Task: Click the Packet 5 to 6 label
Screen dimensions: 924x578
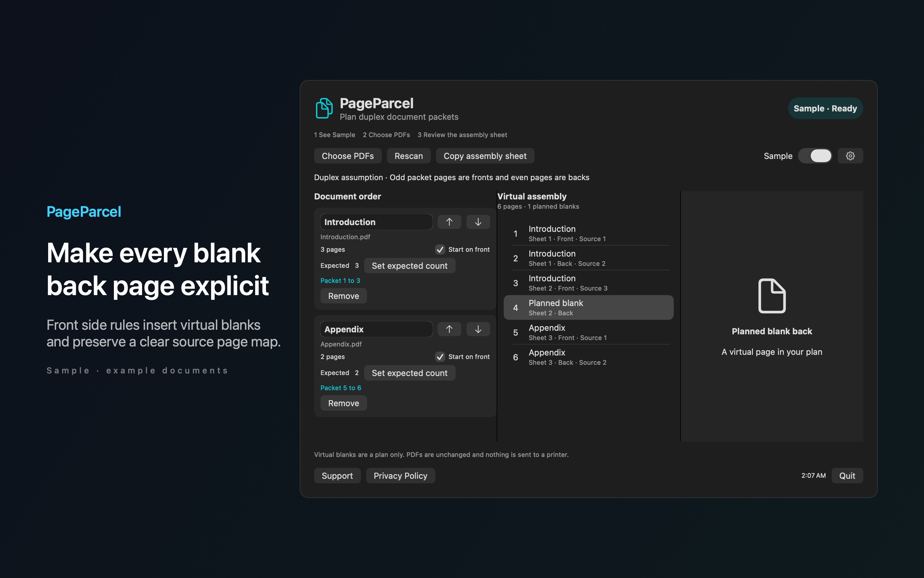Action: [x=341, y=388]
